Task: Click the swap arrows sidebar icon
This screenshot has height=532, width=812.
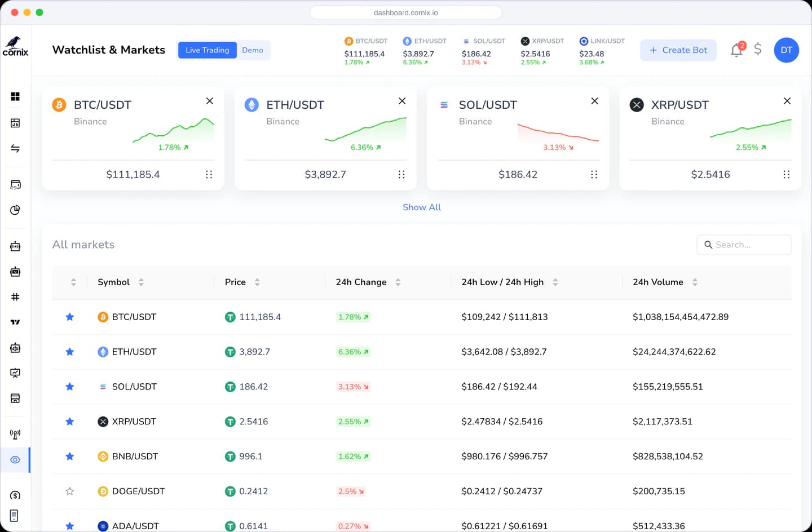Action: pos(15,148)
